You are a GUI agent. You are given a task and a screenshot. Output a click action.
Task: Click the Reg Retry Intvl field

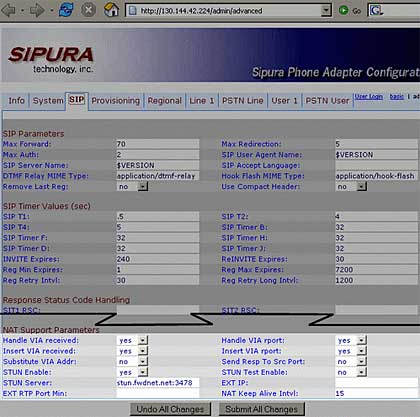[158, 281]
